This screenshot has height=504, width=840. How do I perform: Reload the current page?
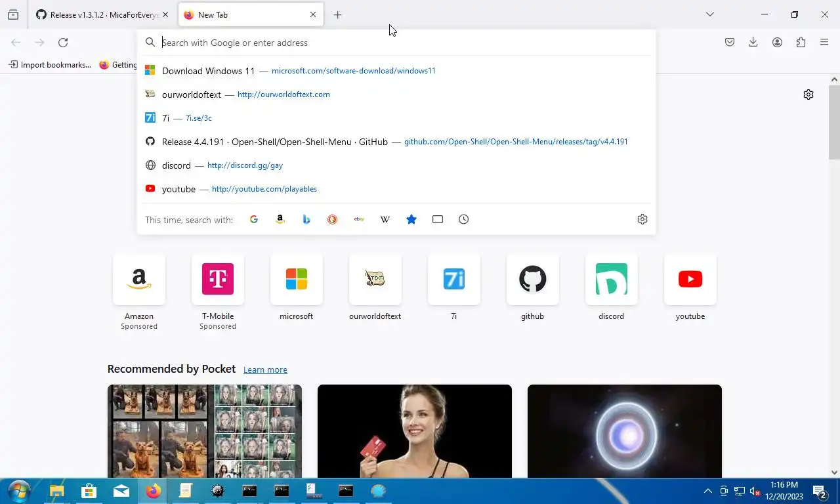(x=63, y=43)
